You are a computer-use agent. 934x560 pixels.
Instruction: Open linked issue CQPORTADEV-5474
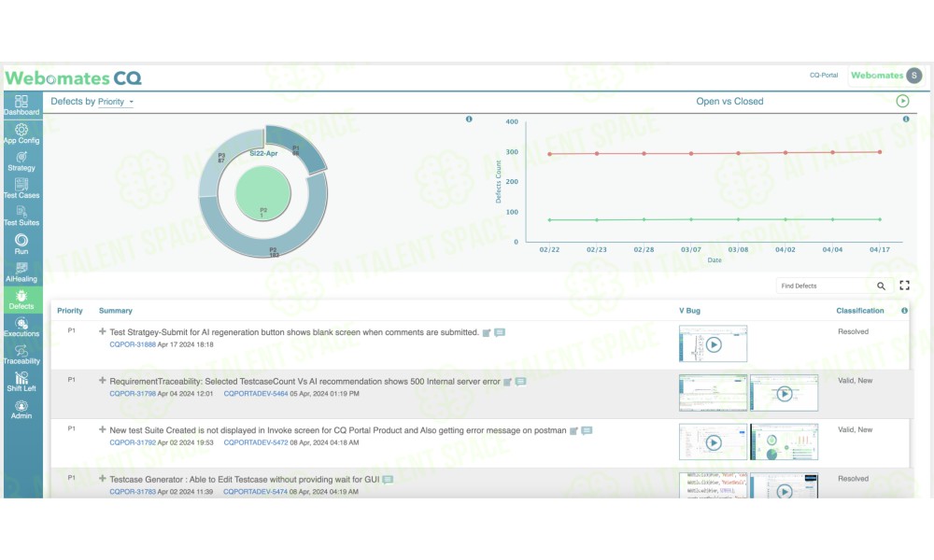255,492
